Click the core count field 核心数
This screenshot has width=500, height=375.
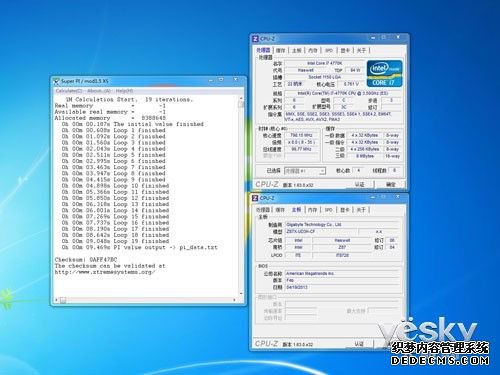click(359, 170)
